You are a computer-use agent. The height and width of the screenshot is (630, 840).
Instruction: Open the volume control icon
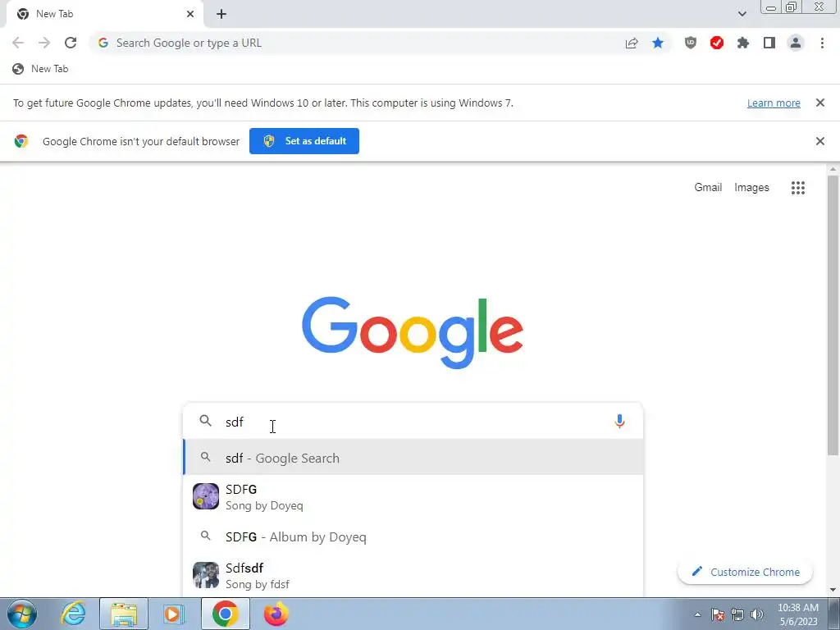coord(757,614)
